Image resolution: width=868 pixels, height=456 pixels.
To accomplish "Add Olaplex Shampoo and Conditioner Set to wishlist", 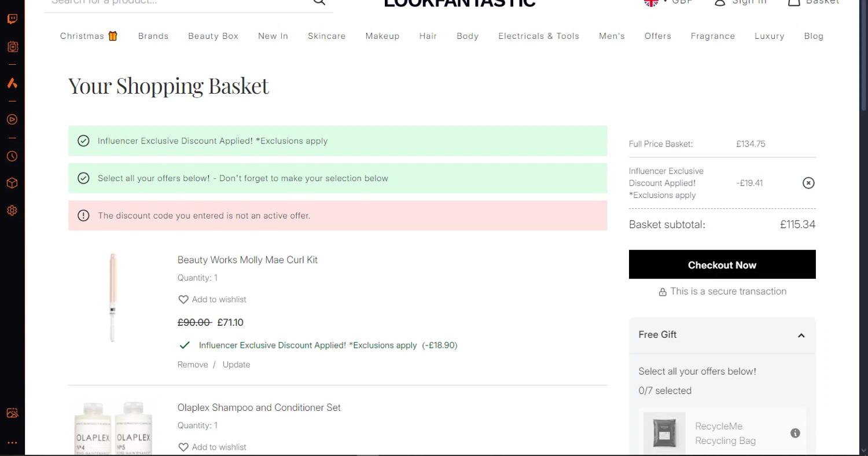I will [212, 447].
